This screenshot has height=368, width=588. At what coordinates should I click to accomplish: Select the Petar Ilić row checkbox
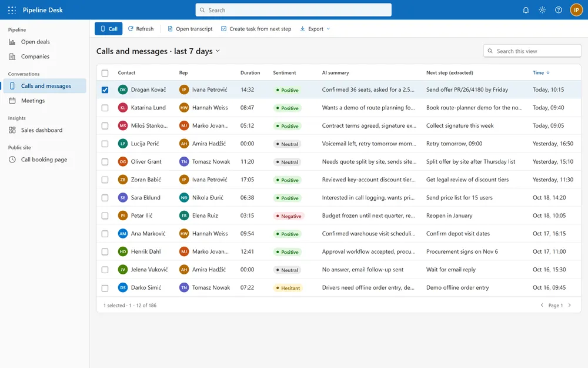(105, 216)
